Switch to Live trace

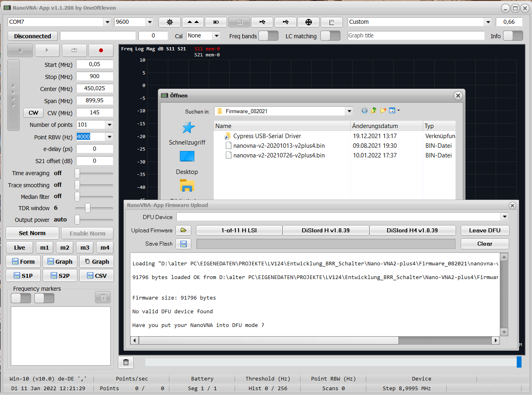point(20,248)
